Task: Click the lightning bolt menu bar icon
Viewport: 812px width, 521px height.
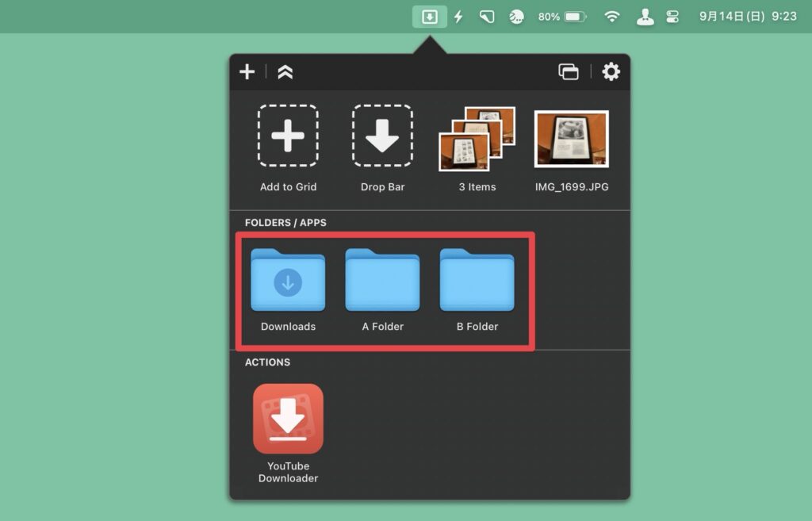Action: (x=458, y=17)
